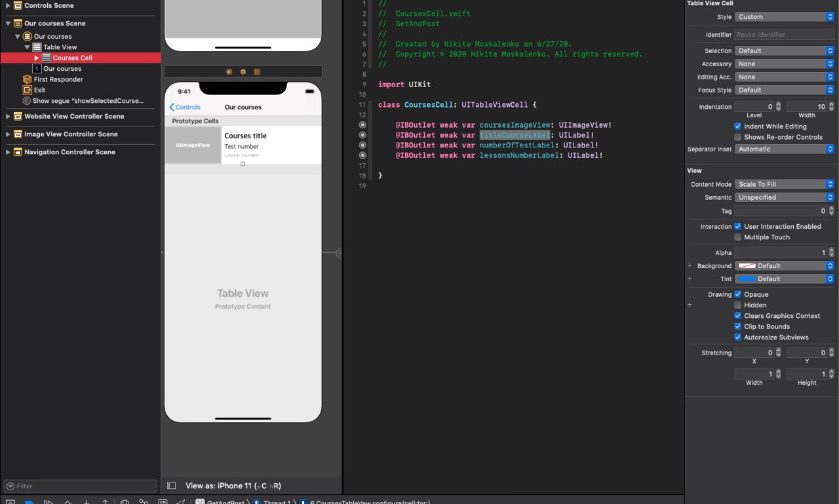The image size is (839, 504).
Task: Expand the Courses Cell disclosure triangle
Action: tap(37, 58)
